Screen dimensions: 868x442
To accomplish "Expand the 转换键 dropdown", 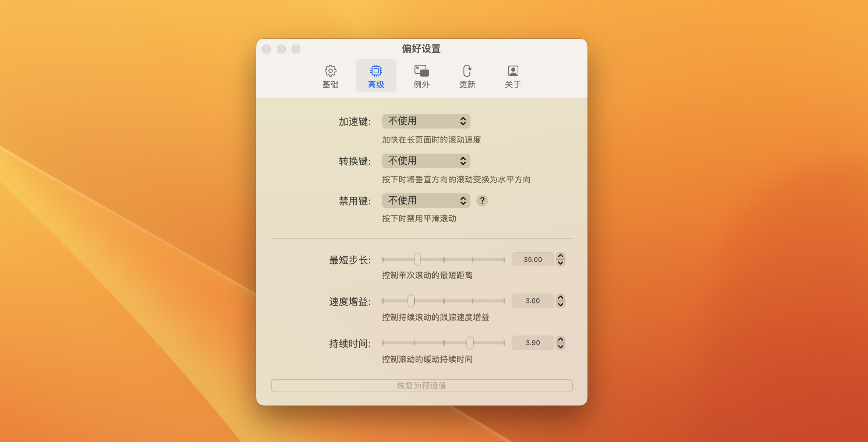I will (426, 161).
